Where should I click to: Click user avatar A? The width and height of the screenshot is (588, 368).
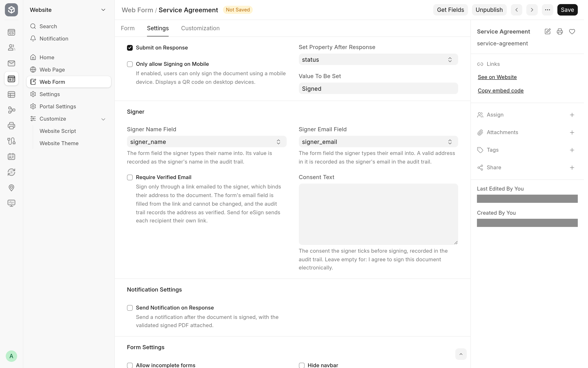click(11, 356)
